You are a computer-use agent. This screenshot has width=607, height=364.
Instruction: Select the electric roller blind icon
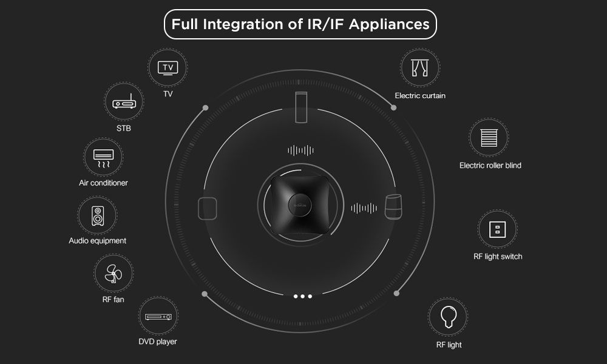click(489, 138)
